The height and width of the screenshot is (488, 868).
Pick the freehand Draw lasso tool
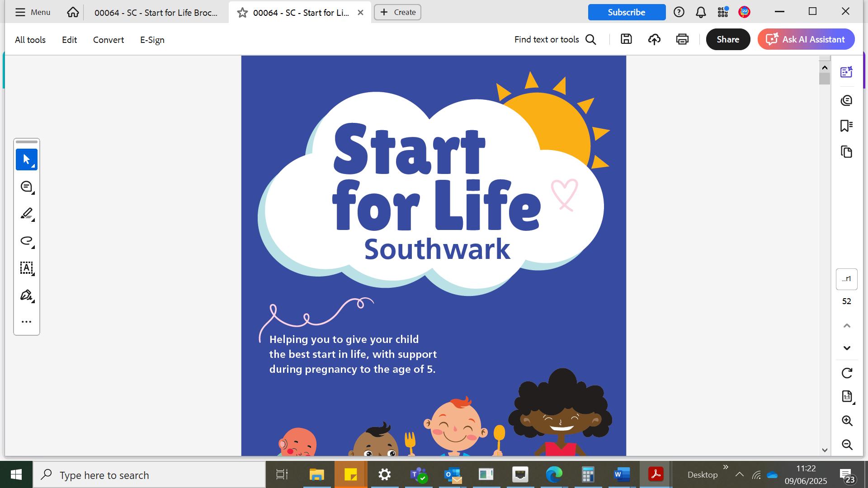coord(26,241)
